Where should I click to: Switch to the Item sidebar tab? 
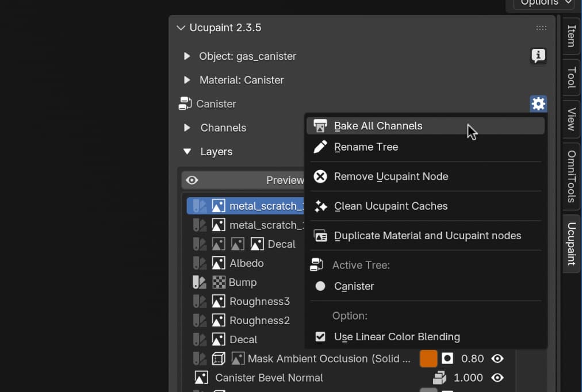(x=572, y=36)
